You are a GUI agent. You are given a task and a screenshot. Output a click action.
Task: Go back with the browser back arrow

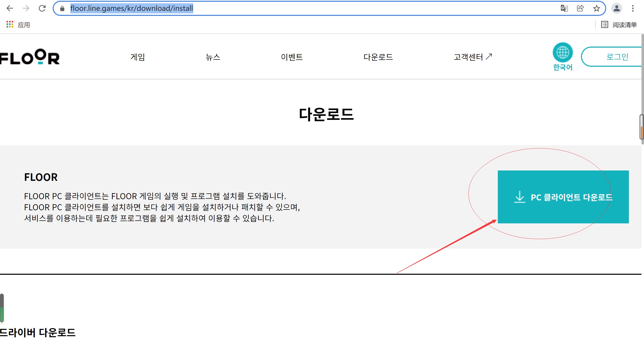[10, 8]
